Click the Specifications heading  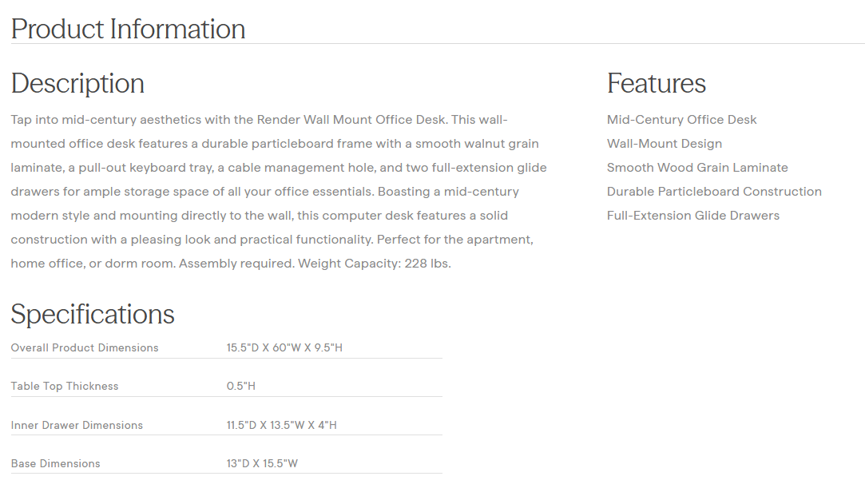(x=93, y=314)
